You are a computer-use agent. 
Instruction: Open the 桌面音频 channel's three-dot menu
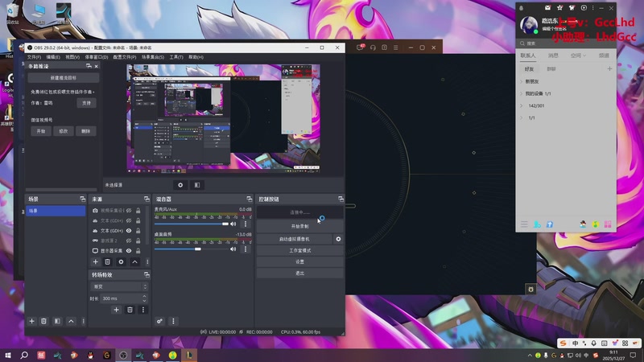[246, 249]
